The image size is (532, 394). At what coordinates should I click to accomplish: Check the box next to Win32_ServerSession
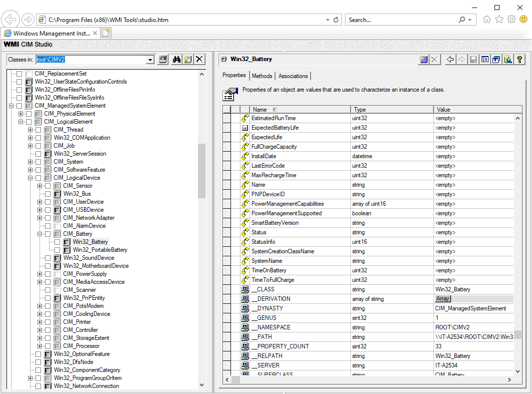click(x=38, y=154)
